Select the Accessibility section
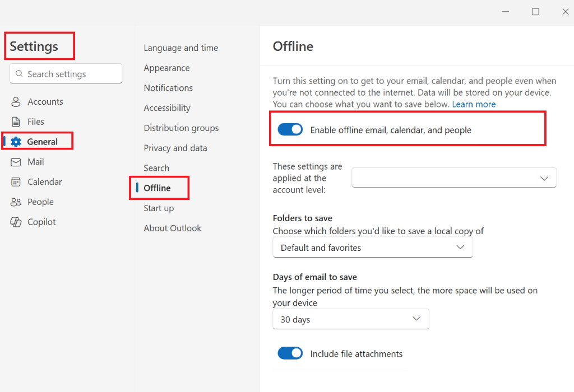574x392 pixels. tap(166, 108)
